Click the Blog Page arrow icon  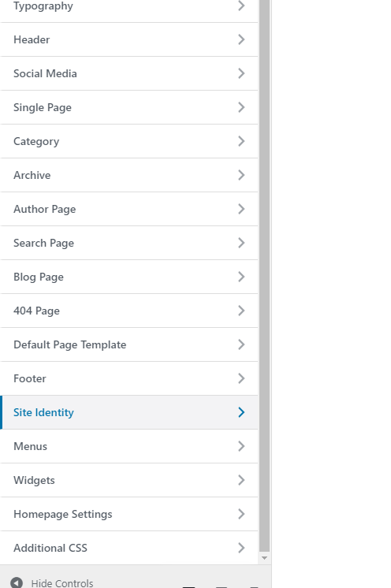coord(241,277)
